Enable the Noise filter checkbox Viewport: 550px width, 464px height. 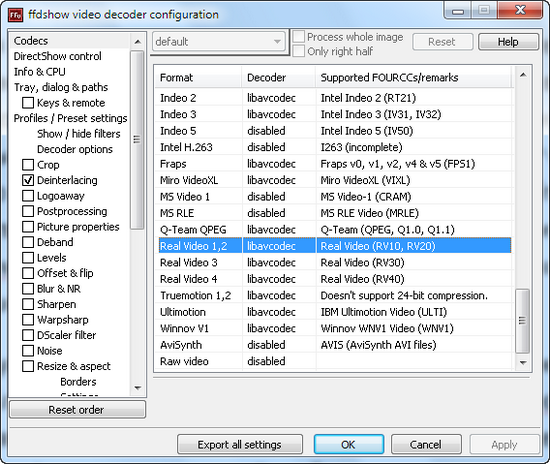pos(28,351)
